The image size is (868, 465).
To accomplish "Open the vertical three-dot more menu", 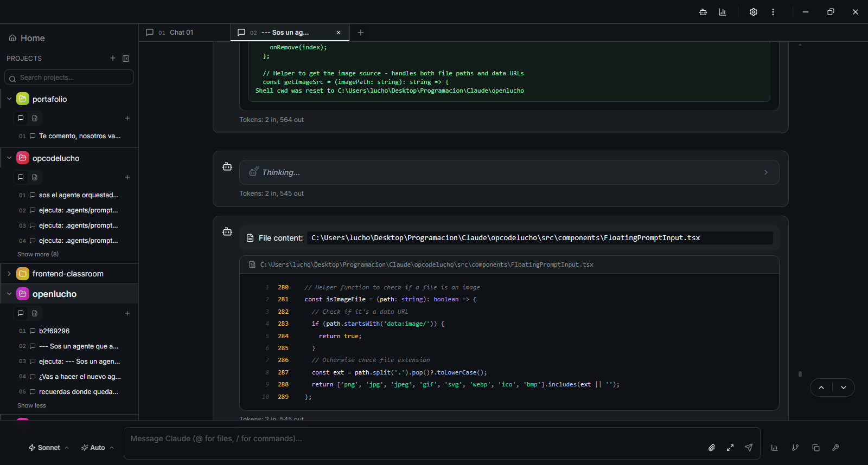I will click(x=773, y=12).
